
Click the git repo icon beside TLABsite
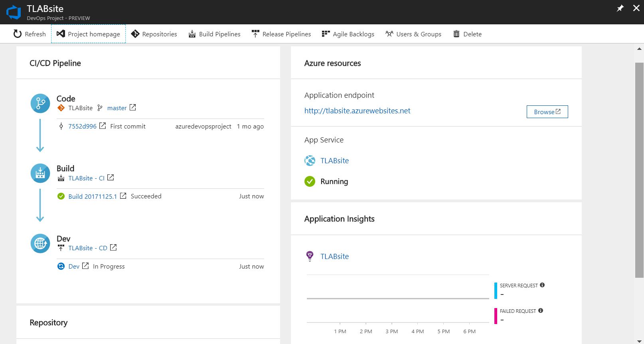click(x=61, y=108)
